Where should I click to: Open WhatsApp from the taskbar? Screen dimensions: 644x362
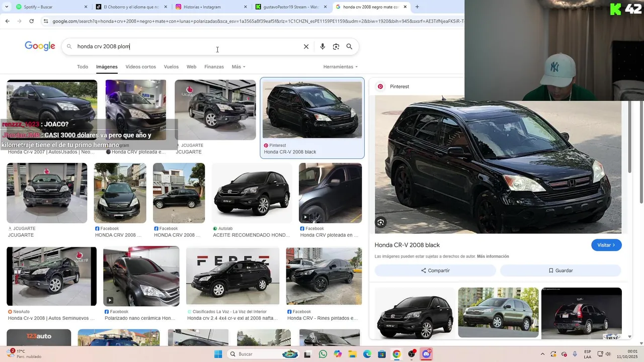pyautogui.click(x=323, y=354)
